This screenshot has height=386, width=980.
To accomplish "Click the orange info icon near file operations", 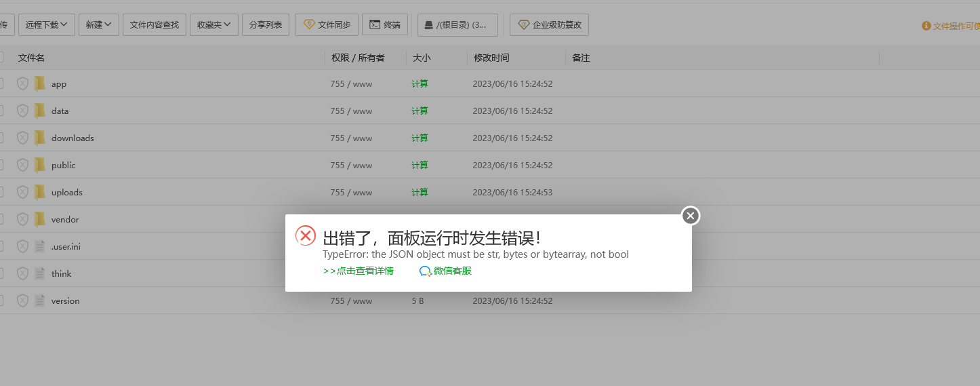I will click(926, 26).
